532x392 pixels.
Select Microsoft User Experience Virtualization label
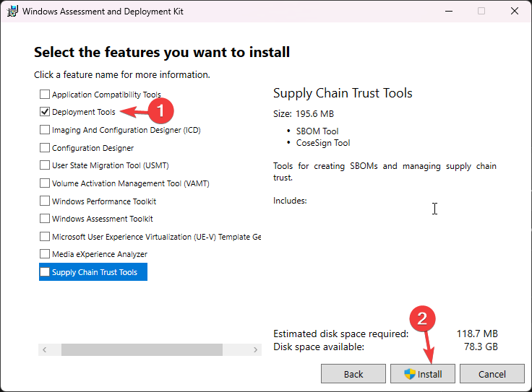tap(156, 237)
